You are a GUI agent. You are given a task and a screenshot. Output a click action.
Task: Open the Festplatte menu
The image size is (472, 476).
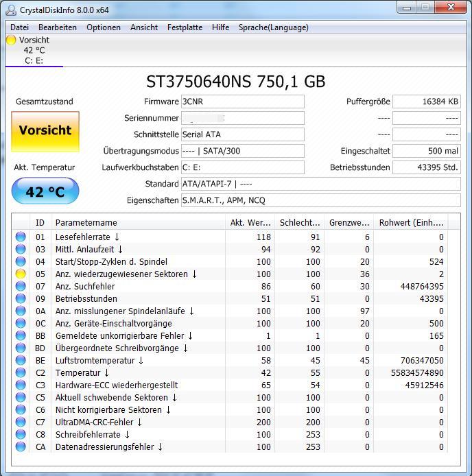tap(185, 27)
